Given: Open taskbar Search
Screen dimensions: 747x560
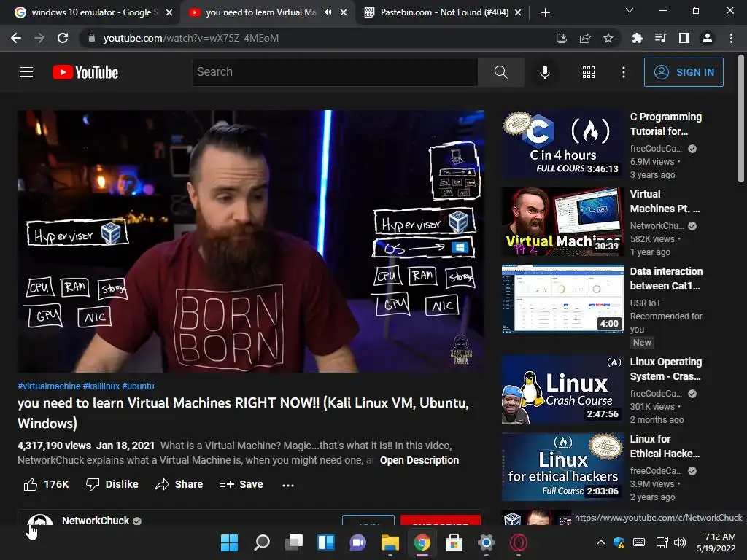Looking at the screenshot, I should click(x=262, y=542).
